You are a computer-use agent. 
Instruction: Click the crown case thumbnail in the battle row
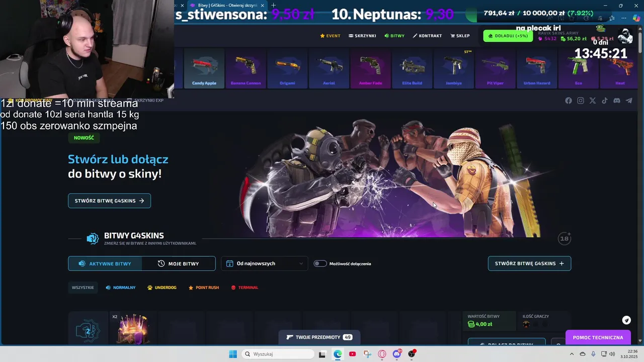[x=133, y=328]
